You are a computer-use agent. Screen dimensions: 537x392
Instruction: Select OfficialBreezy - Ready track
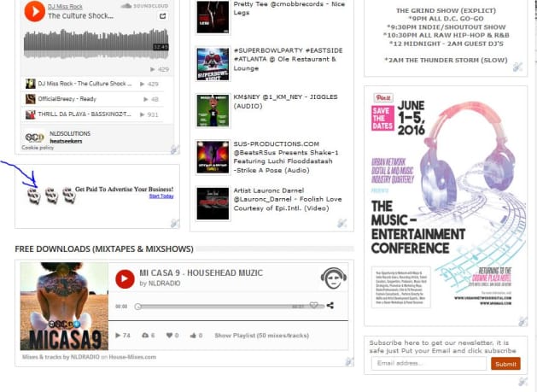click(x=92, y=99)
